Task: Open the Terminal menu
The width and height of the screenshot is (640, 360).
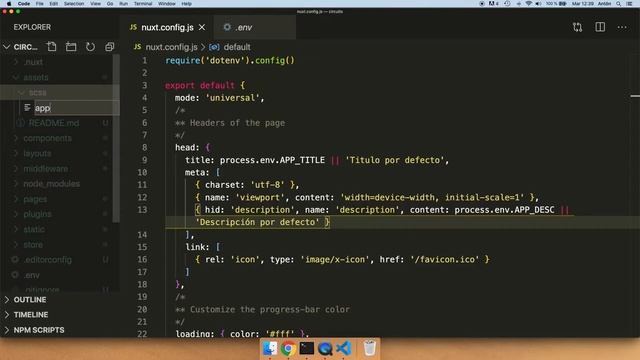Action: 143,4
